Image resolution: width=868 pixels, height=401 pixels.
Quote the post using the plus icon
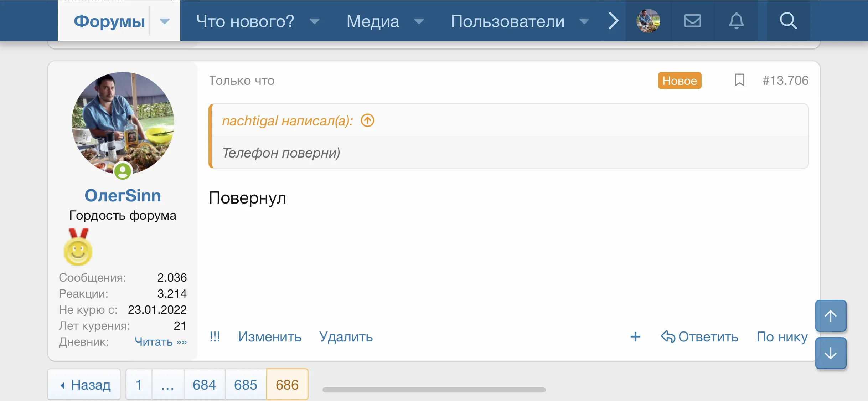click(x=635, y=337)
